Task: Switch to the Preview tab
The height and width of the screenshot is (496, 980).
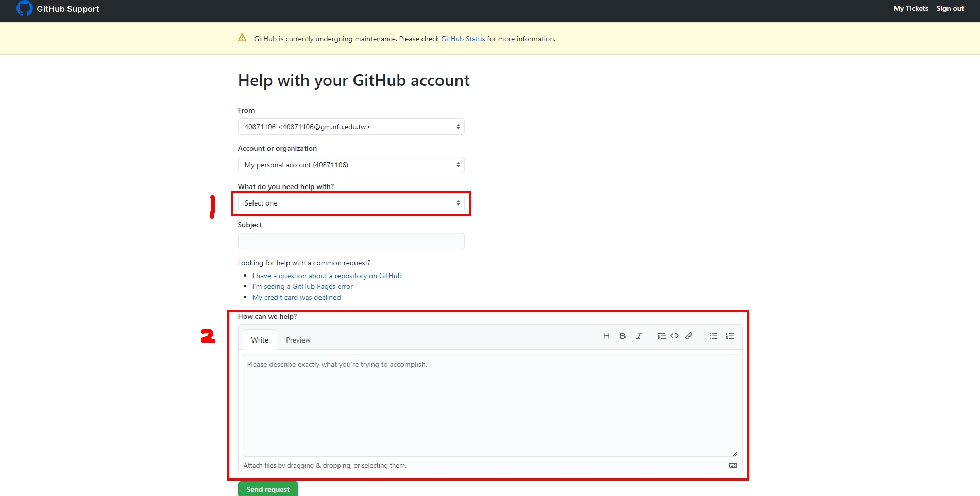Action: pos(298,340)
